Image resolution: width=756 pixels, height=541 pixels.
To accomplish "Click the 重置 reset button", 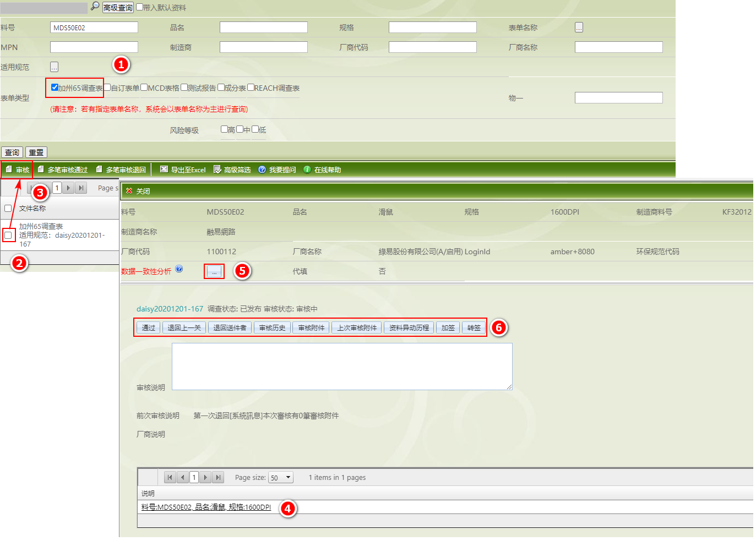I will coord(36,152).
